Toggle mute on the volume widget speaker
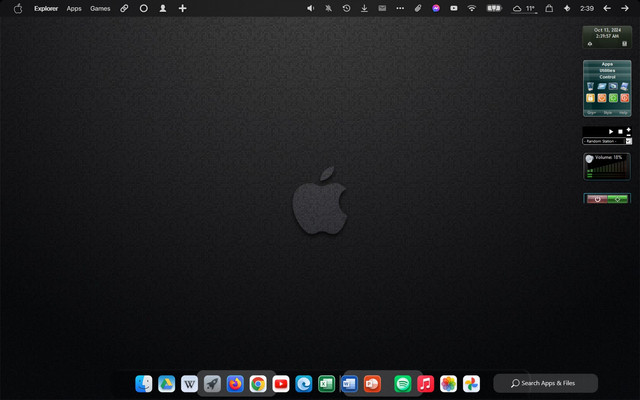The image size is (640, 400). (589, 159)
